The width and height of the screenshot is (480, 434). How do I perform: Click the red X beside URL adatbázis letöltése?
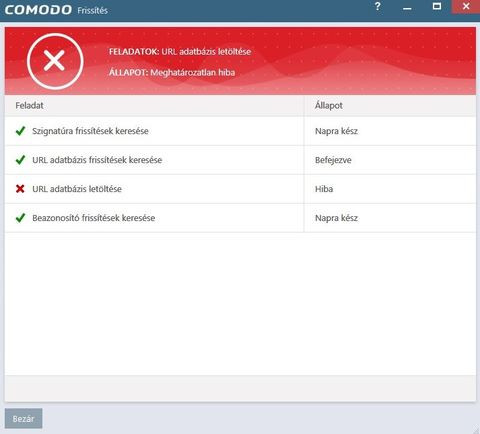point(20,189)
